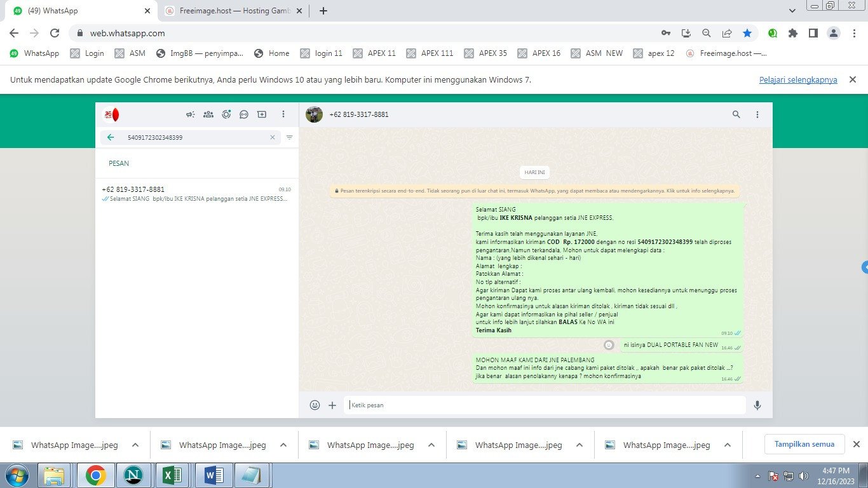The height and width of the screenshot is (488, 868).
Task: Open Word from the taskbar
Action: click(213, 475)
